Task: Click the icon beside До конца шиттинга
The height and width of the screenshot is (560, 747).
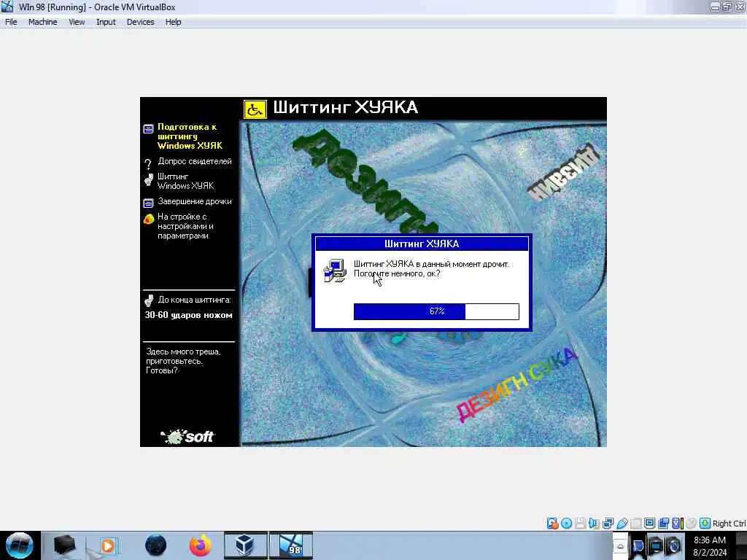Action: click(x=149, y=300)
